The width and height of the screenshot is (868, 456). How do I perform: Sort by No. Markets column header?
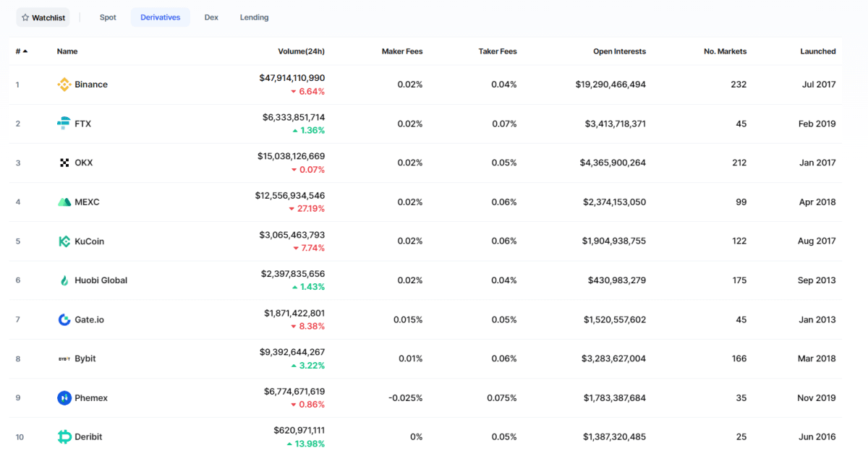coord(725,51)
